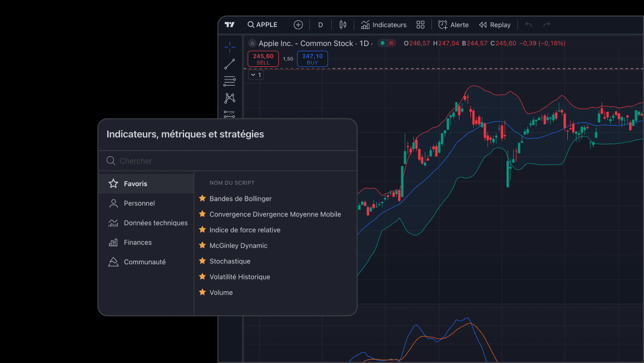644x363 pixels.
Task: Select the crosshair cursor tool
Action: pyautogui.click(x=230, y=46)
